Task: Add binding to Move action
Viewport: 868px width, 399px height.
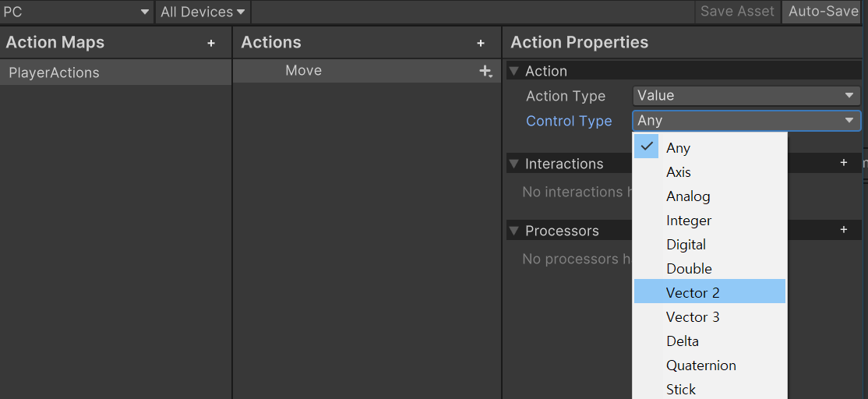Action: [485, 72]
